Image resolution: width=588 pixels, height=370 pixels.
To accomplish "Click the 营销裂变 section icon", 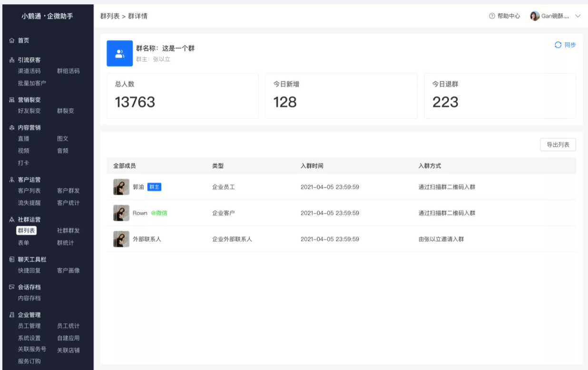I will coord(12,100).
